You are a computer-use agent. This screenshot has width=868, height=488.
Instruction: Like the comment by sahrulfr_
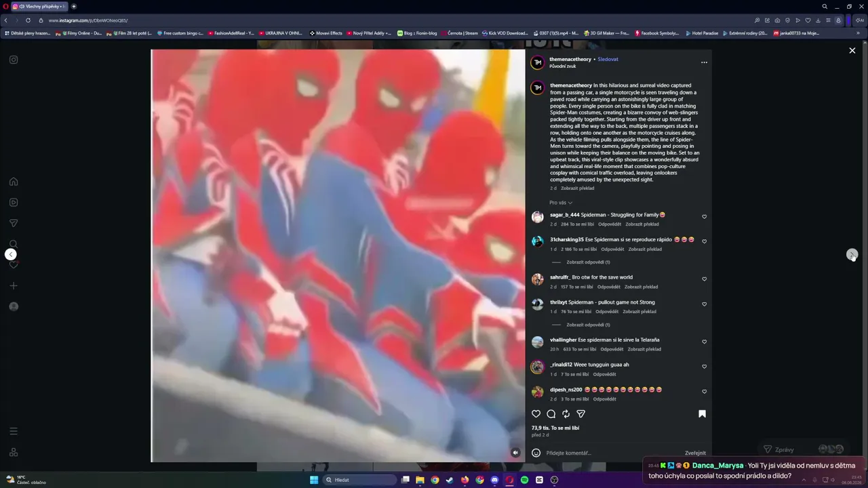point(704,279)
